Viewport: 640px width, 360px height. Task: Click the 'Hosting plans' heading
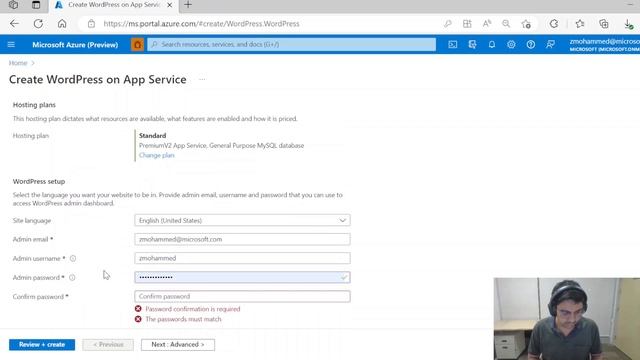click(x=34, y=105)
